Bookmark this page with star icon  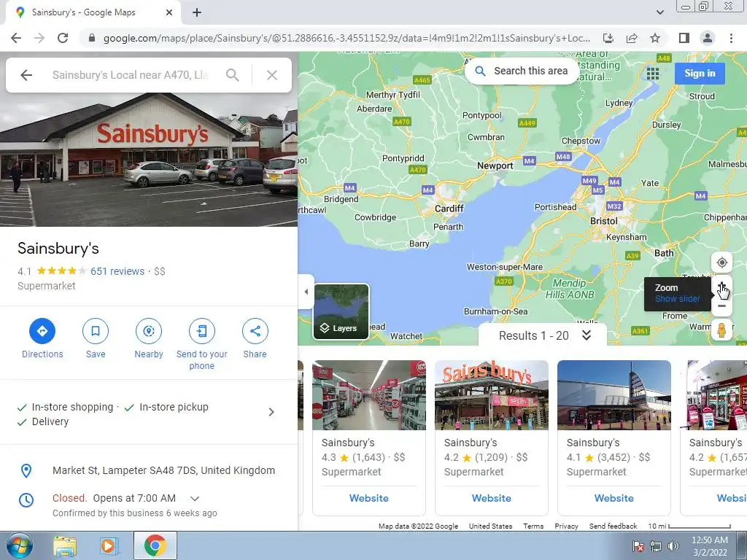655,38
